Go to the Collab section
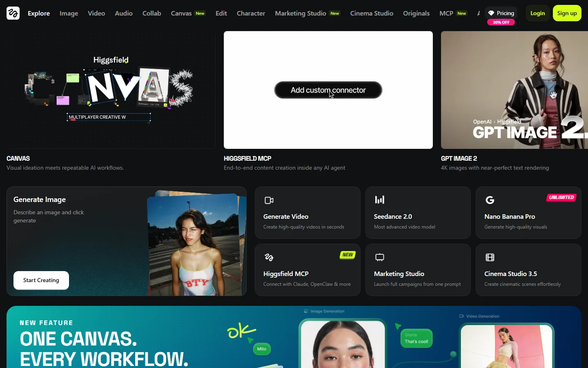 [151, 13]
